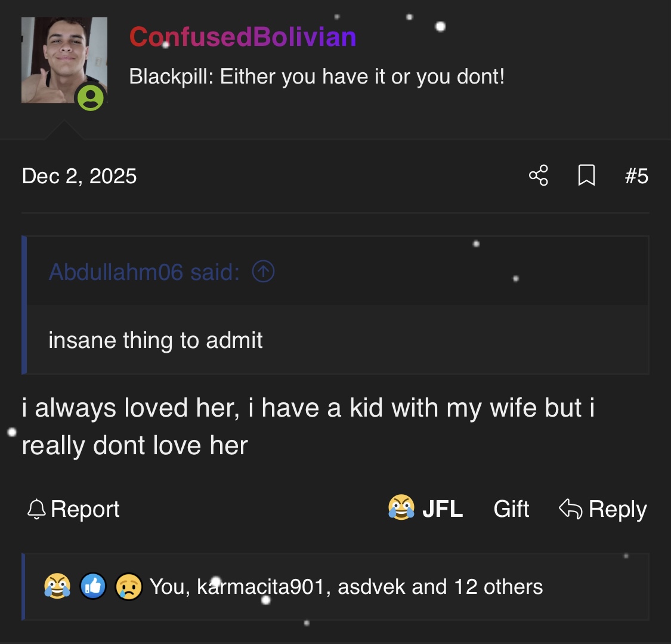This screenshot has width=671, height=644.
Task: Click the Blackpill user title text
Action: (x=317, y=76)
